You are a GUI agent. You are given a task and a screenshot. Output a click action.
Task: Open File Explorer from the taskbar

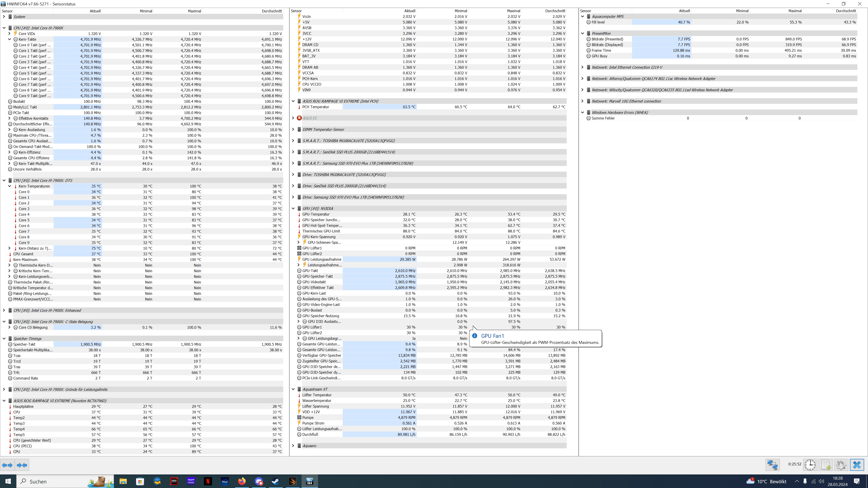tap(123, 481)
